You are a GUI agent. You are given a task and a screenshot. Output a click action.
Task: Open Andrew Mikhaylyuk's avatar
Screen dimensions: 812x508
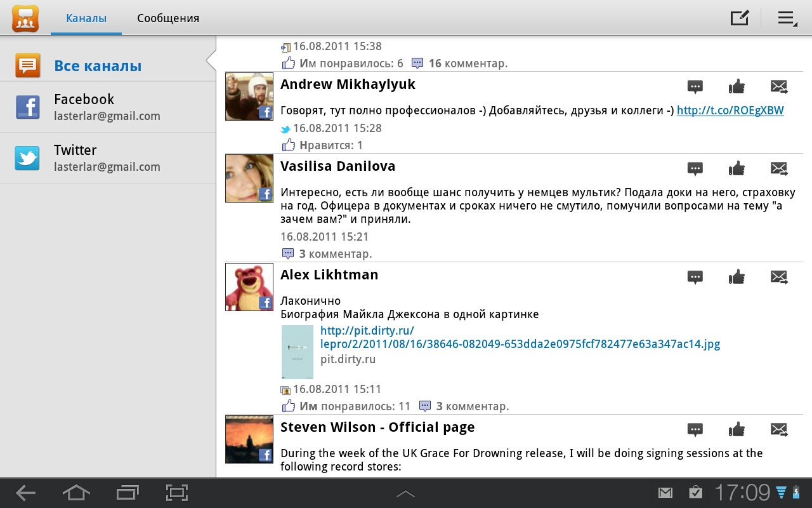pos(249,97)
